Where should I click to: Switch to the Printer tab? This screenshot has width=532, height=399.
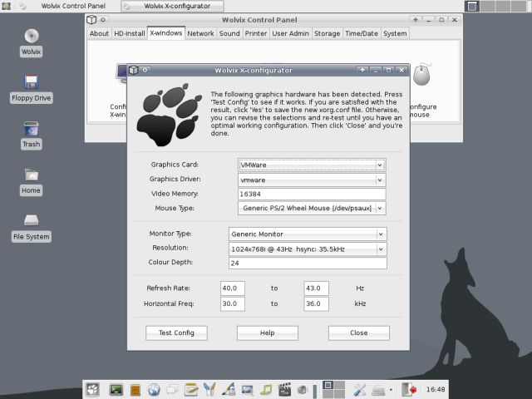[256, 33]
